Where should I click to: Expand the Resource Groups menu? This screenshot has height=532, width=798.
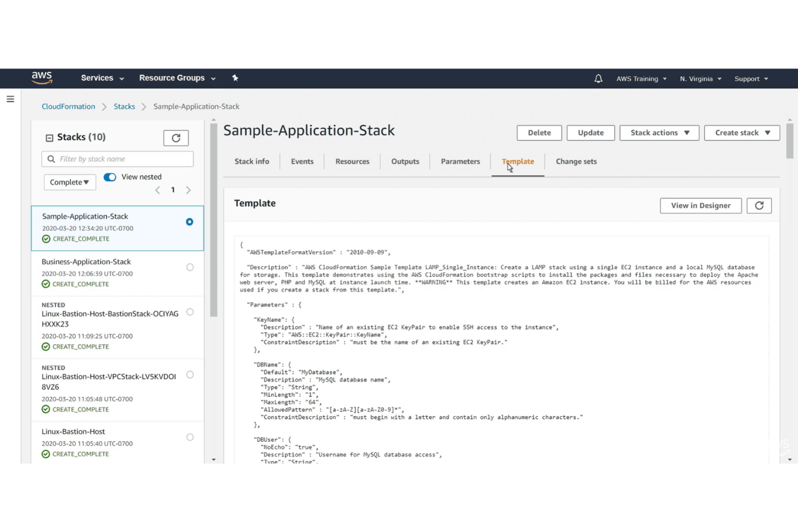tap(177, 78)
